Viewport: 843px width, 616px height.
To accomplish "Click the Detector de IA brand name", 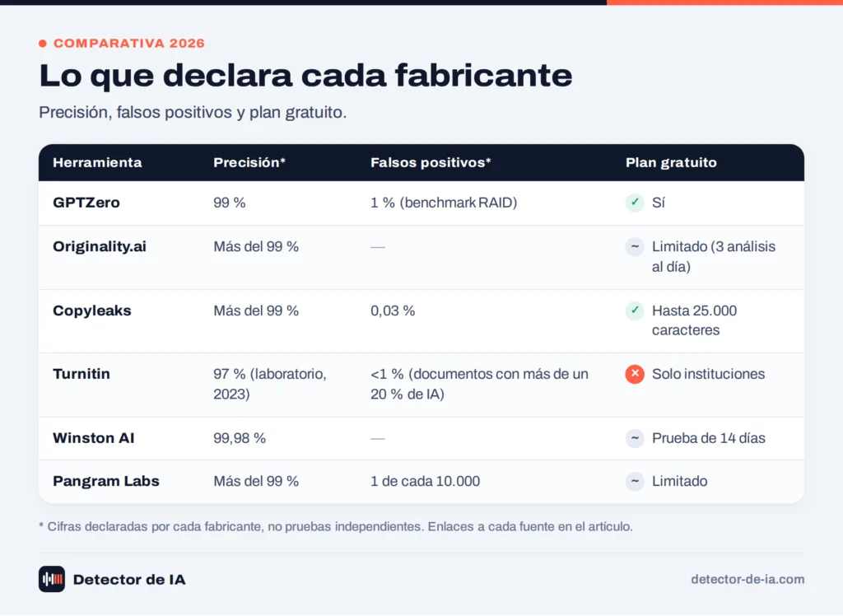I will click(129, 580).
